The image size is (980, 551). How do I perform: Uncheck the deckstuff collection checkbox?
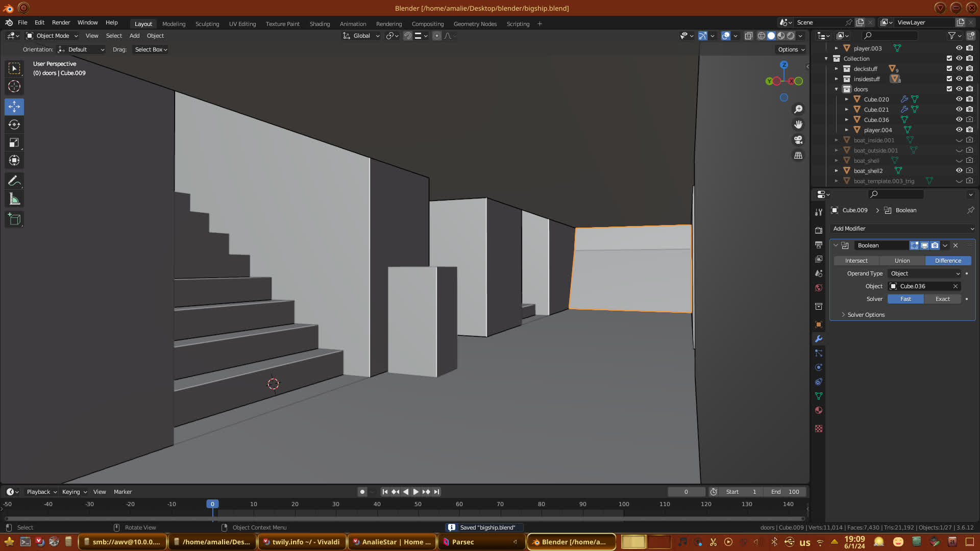click(x=949, y=69)
